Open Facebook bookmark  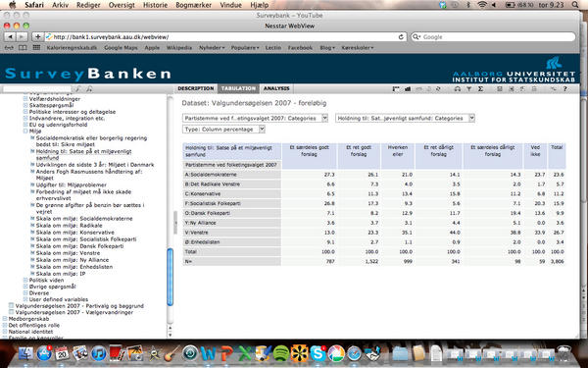pyautogui.click(x=300, y=48)
